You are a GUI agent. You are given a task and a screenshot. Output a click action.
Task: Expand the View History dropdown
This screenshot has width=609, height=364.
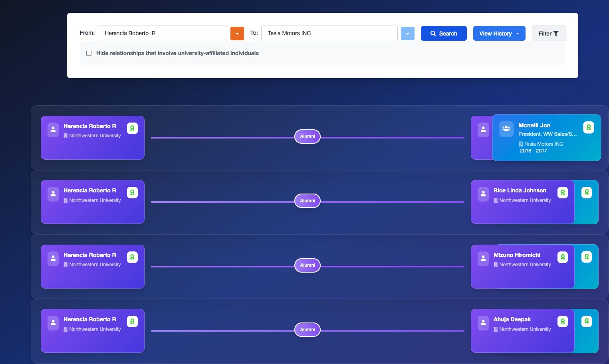click(x=499, y=34)
